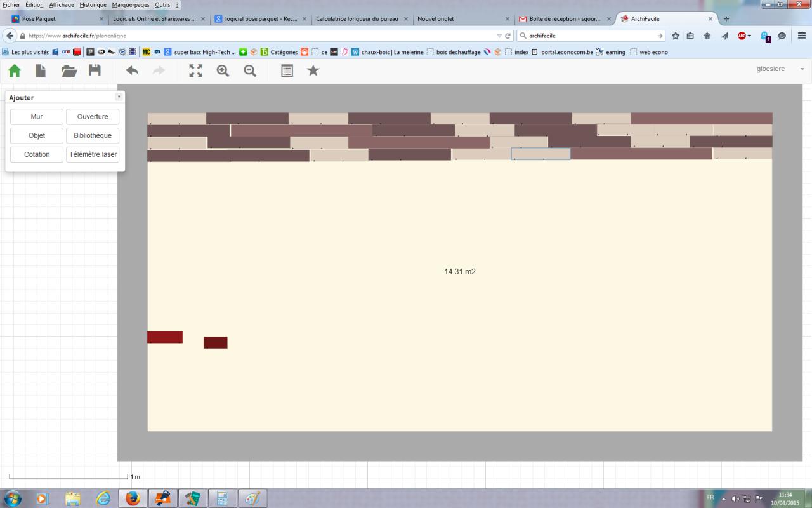Open the URL history dropdown arrow
This screenshot has height=508, width=812.
point(500,36)
